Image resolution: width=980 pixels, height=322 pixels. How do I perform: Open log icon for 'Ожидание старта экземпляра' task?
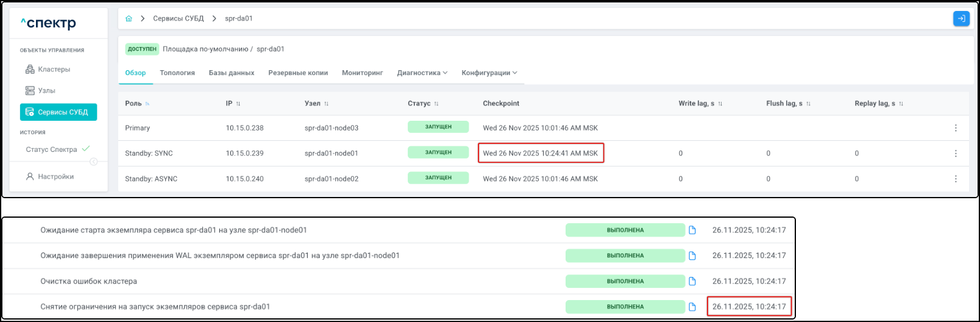coord(692,230)
